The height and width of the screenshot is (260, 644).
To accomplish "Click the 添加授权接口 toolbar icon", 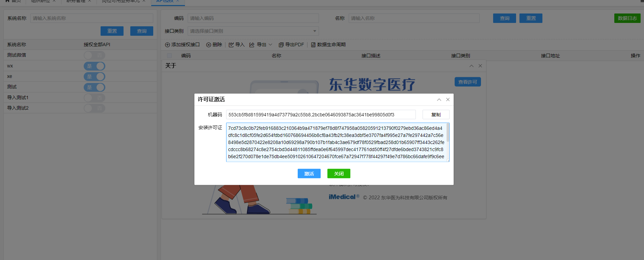I will pos(167,45).
